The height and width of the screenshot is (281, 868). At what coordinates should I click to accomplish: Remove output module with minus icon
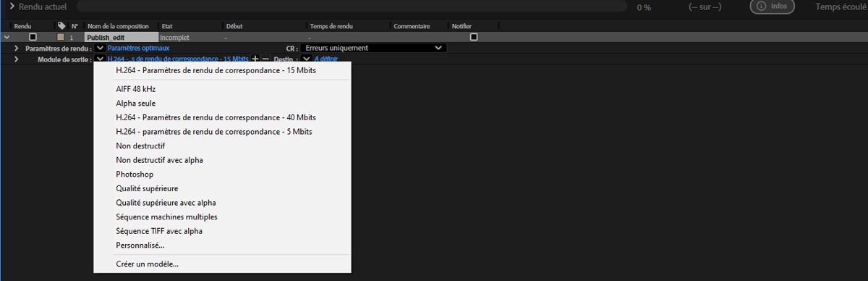[x=265, y=59]
